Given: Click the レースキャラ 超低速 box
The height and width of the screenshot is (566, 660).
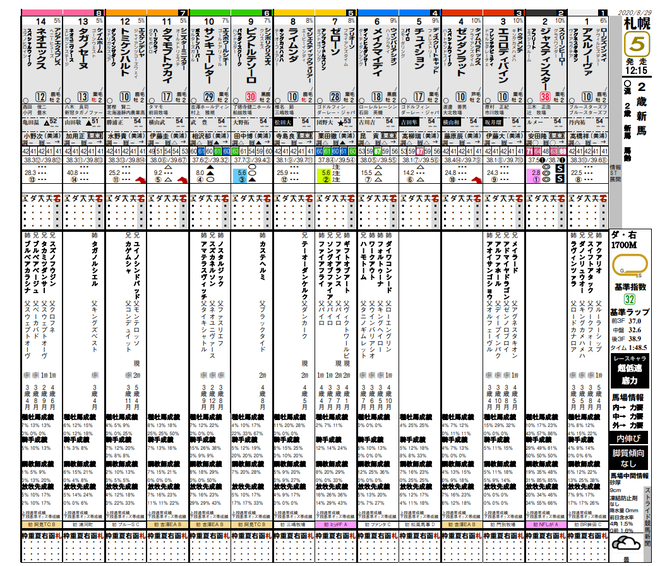Looking at the screenshot, I should click(x=630, y=370).
